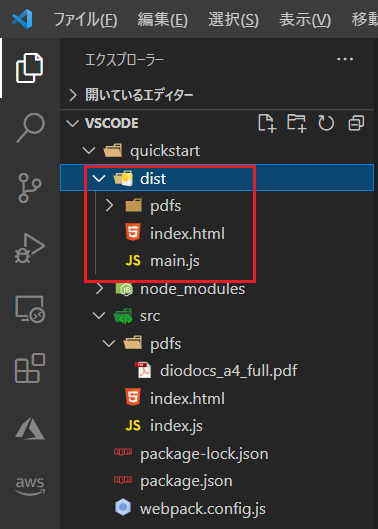Image resolution: width=378 pixels, height=529 pixels.
Task: Click the VS Code logo icon
Action: click(22, 19)
